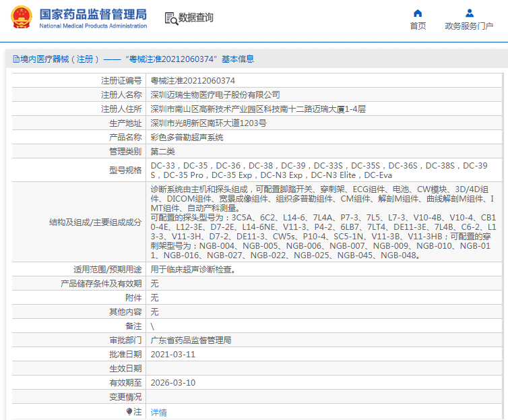Image resolution: width=508 pixels, height=420 pixels.
Task: Click product name 彩色多普勒超声系统
Action: tap(187, 137)
